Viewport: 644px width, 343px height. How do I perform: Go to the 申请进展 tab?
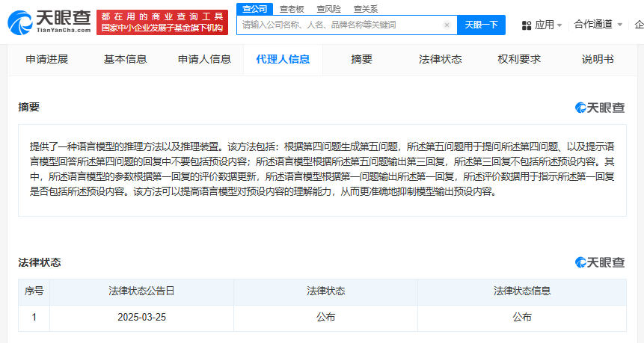pyautogui.click(x=47, y=60)
